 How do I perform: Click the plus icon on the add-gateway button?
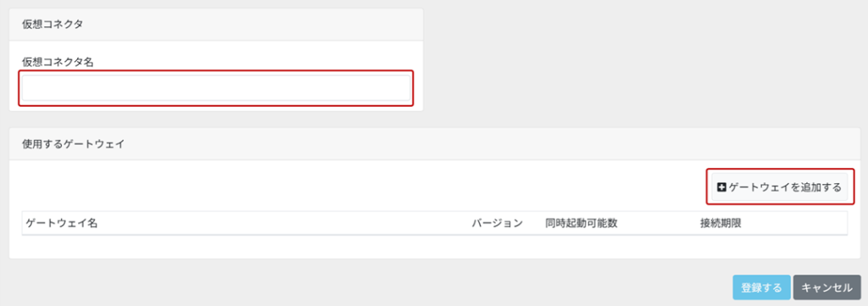click(721, 187)
